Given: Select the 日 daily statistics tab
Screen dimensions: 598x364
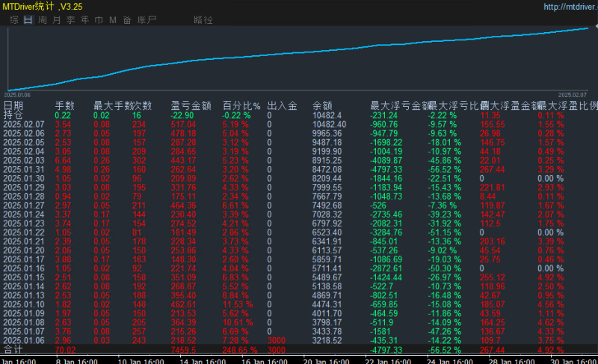Looking at the screenshot, I should (x=28, y=20).
